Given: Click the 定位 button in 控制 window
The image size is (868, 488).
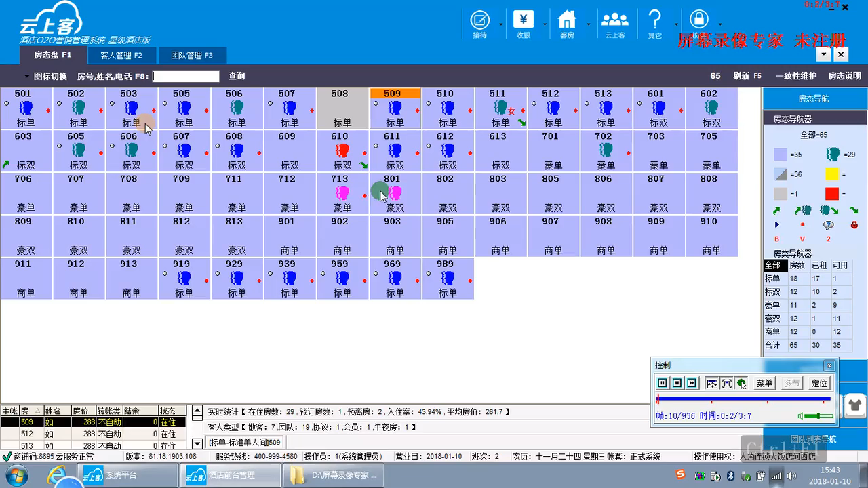Looking at the screenshot, I should [x=819, y=383].
